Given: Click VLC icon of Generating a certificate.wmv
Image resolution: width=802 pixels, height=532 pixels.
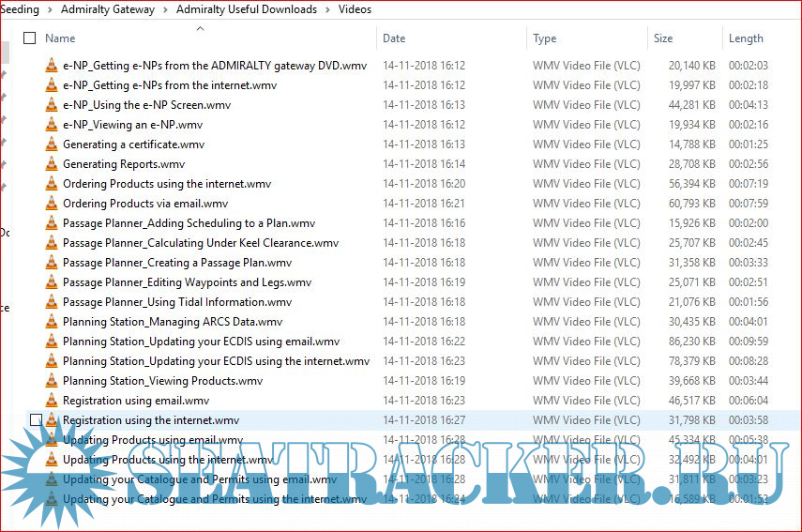Looking at the screenshot, I should [x=52, y=144].
